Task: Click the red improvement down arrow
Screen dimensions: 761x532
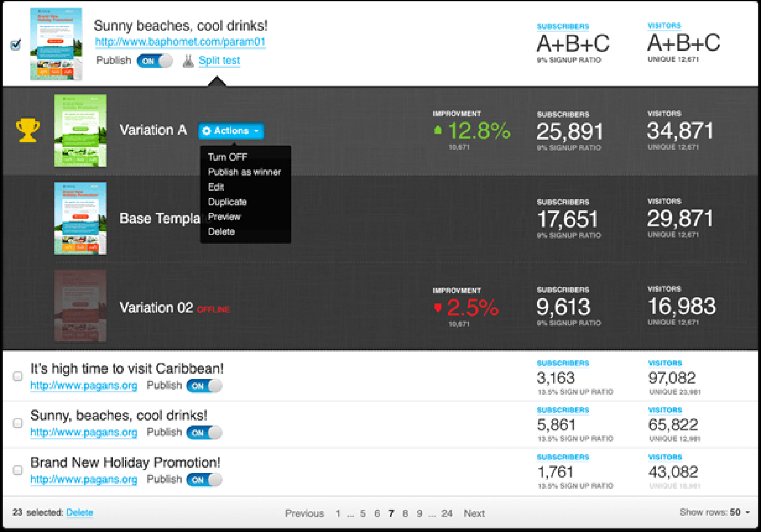Action: [438, 307]
